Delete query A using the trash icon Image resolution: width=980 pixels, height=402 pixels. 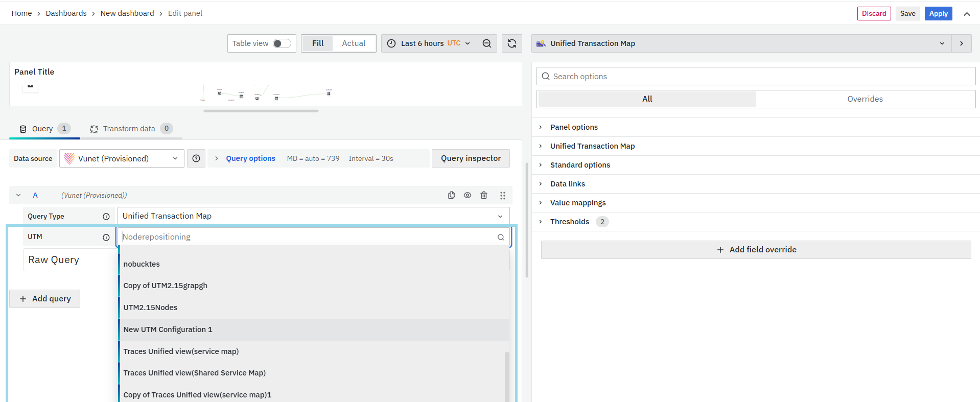coord(484,195)
